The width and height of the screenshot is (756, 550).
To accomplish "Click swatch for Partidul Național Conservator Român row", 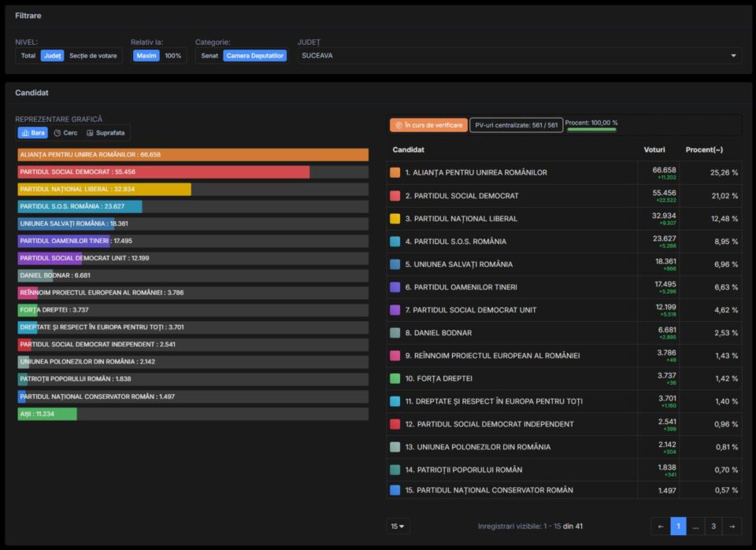I will tap(395, 489).
